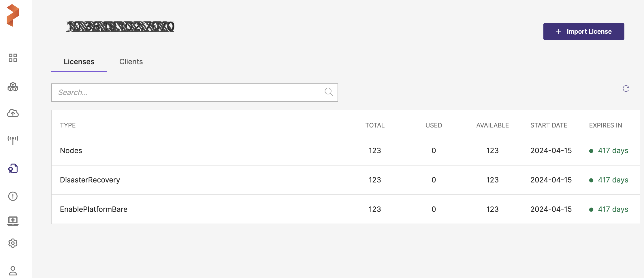The image size is (644, 278).
Task: Refresh the licenses table
Action: click(626, 89)
